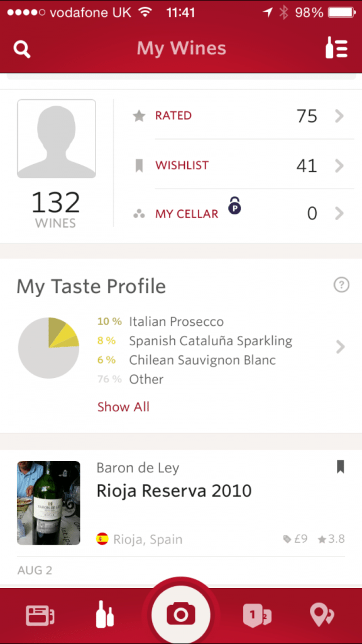Open the WISHLIST label

[x=182, y=165]
